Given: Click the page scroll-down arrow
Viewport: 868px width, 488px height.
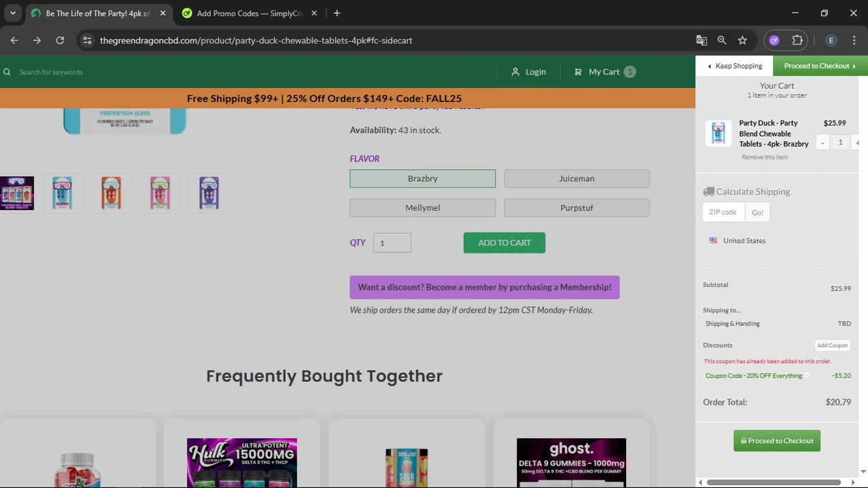Looking at the screenshot, I should point(863,472).
